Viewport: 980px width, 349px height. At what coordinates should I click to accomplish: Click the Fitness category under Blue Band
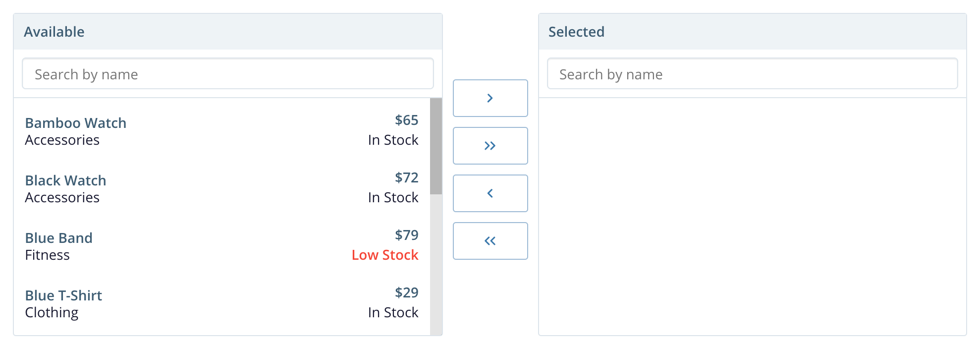(x=48, y=255)
